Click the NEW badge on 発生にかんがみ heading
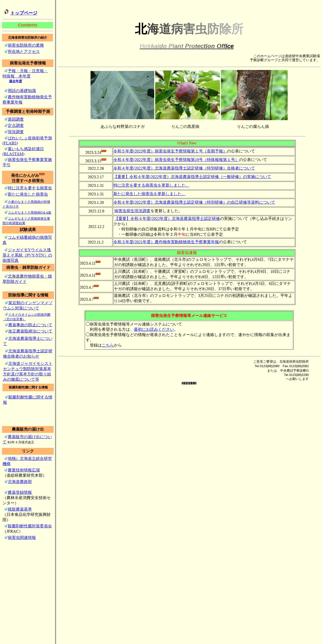Image resolution: width=322 pixels, height=644 pixels. click(x=42, y=174)
